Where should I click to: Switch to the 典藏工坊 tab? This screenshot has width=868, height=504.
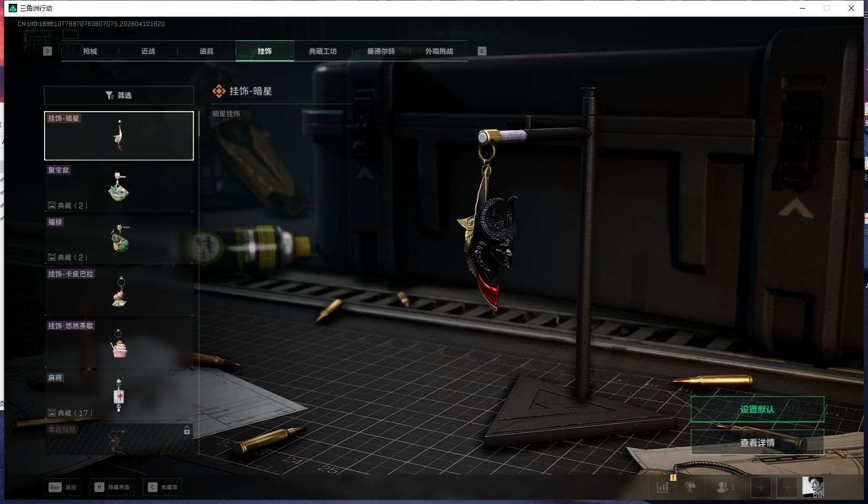(322, 51)
